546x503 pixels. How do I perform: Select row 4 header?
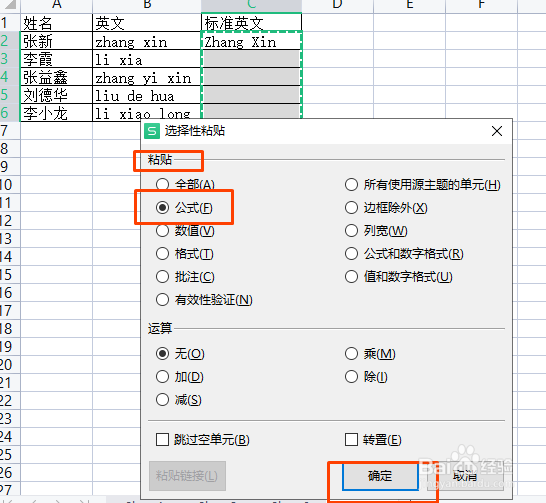pos(10,77)
